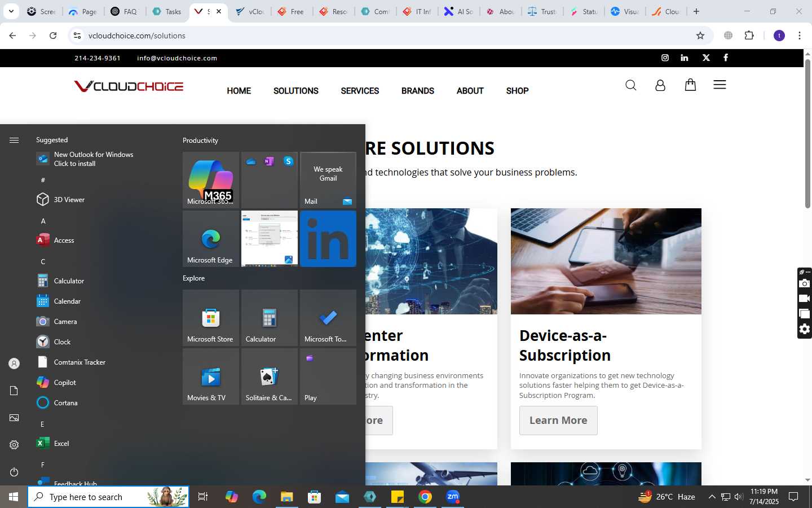
Task: Open the Microsoft 365 Copilot tile
Action: pos(211,180)
